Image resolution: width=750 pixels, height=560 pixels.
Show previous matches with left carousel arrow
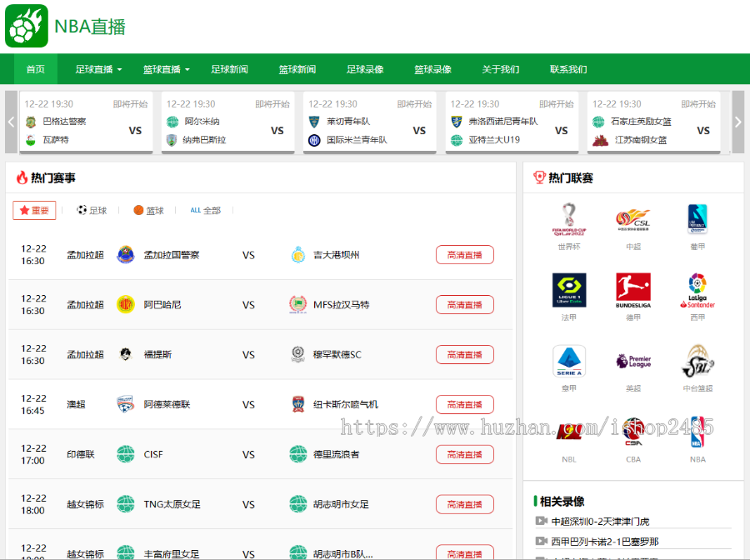point(11,122)
